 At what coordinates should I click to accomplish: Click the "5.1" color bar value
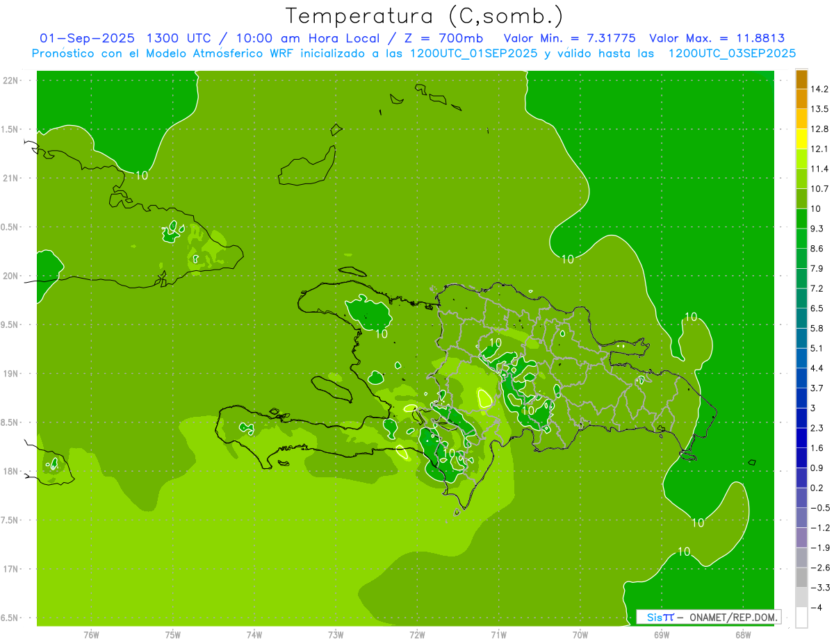tap(817, 348)
